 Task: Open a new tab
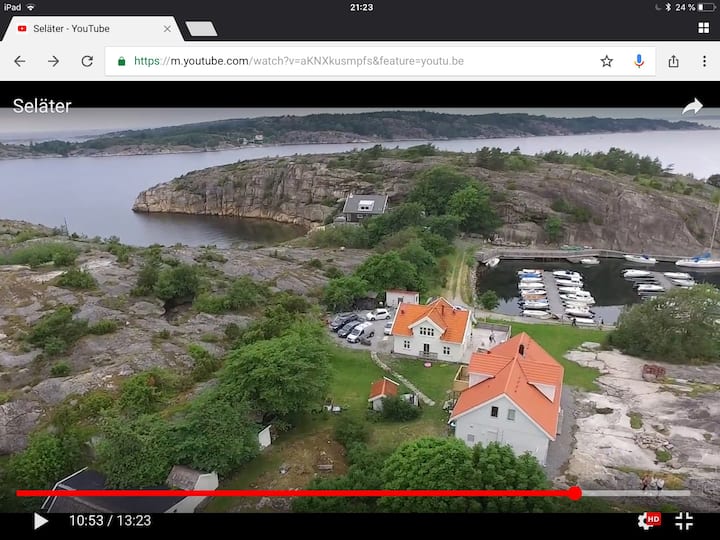(x=201, y=28)
